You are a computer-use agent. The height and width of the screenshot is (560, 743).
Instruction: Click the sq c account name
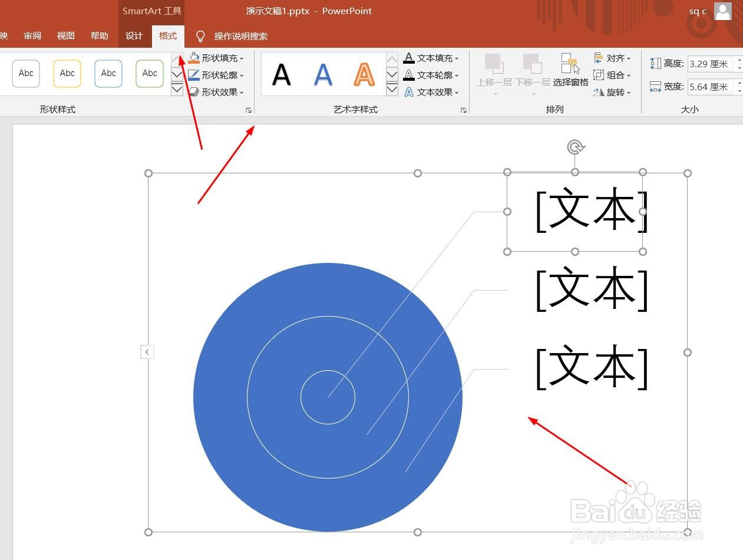[x=698, y=11]
